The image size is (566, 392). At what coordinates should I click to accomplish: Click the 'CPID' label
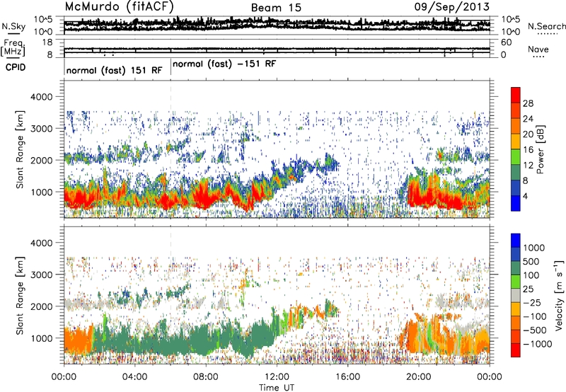[16, 67]
